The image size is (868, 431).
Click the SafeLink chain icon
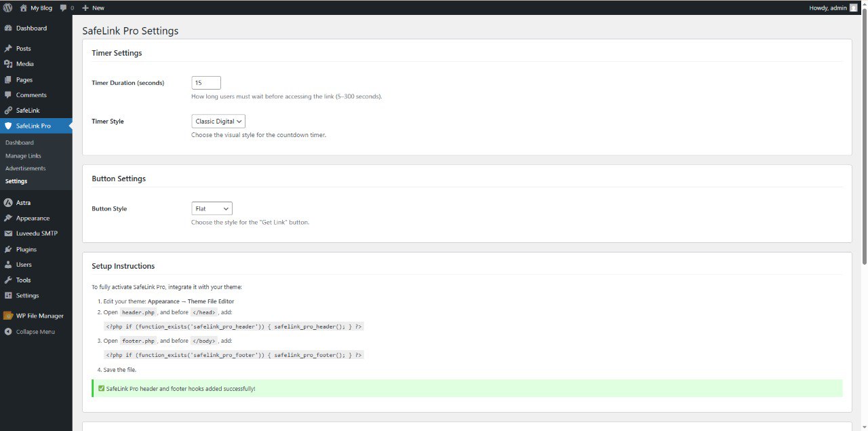(x=8, y=111)
